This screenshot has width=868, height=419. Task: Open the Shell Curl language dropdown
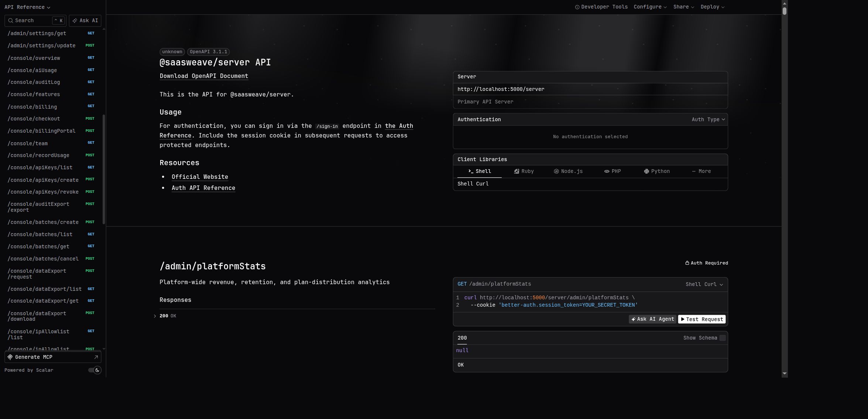pos(704,285)
